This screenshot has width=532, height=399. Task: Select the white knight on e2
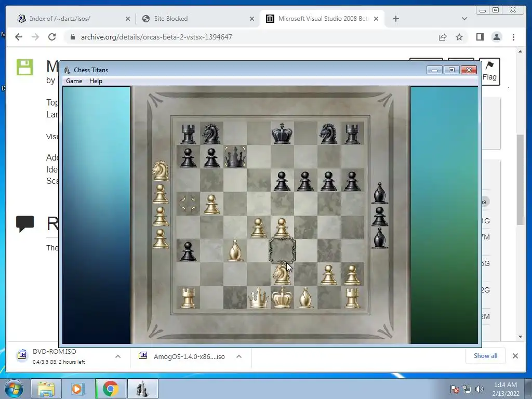click(x=282, y=274)
